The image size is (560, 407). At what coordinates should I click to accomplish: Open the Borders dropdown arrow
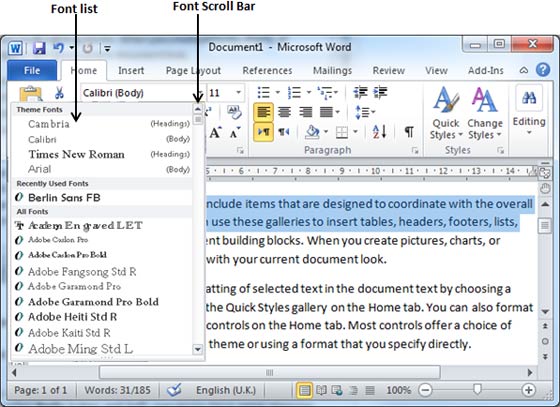355,132
